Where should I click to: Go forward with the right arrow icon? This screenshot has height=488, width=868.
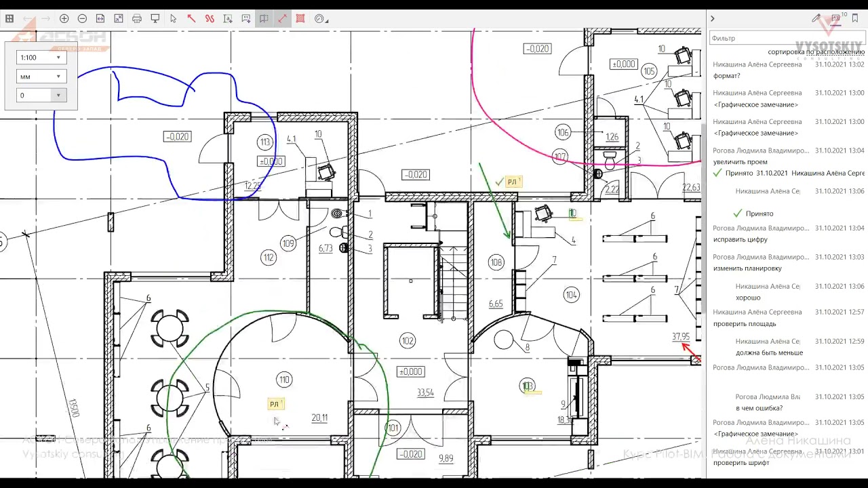click(46, 19)
